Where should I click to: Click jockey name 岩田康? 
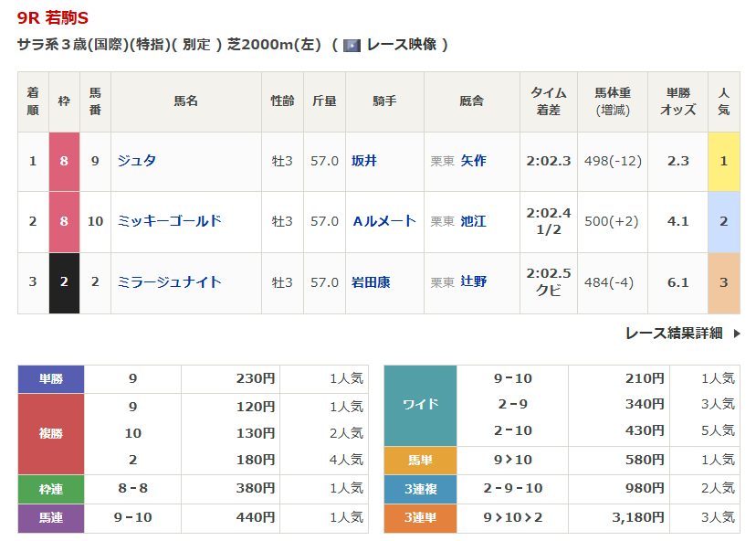pyautogui.click(x=371, y=281)
